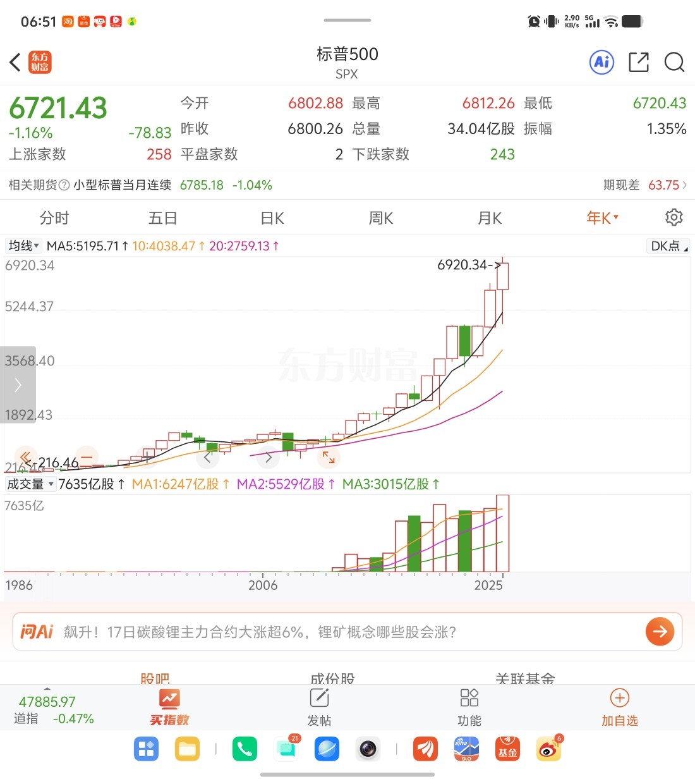Tap the 加自选 add to watchlist icon
This screenshot has height=784, width=695.
click(619, 707)
